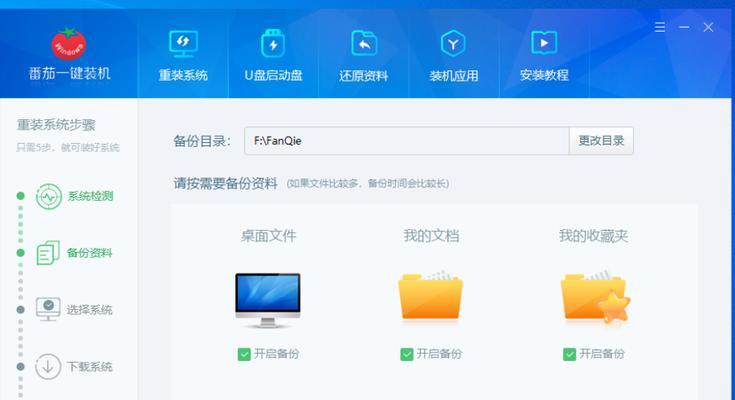The height and width of the screenshot is (400, 735).
Task: Select the 系统检测 pulse step icon
Action: pos(49,196)
